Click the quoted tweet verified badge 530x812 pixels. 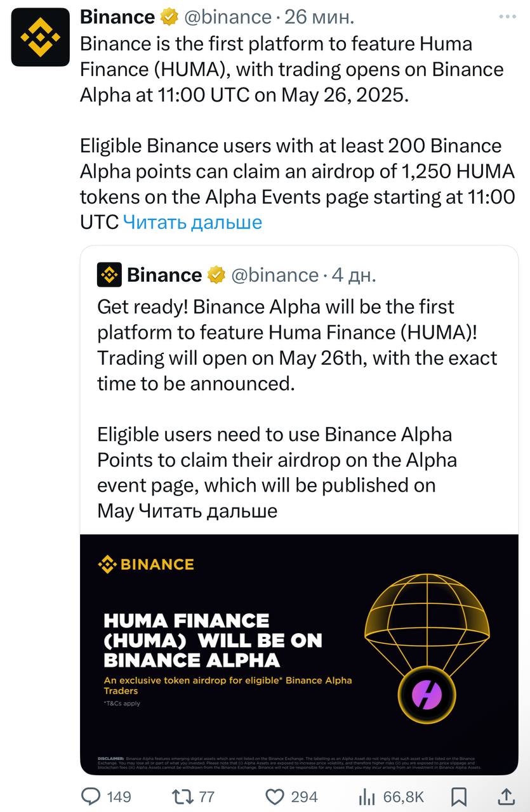click(x=216, y=275)
